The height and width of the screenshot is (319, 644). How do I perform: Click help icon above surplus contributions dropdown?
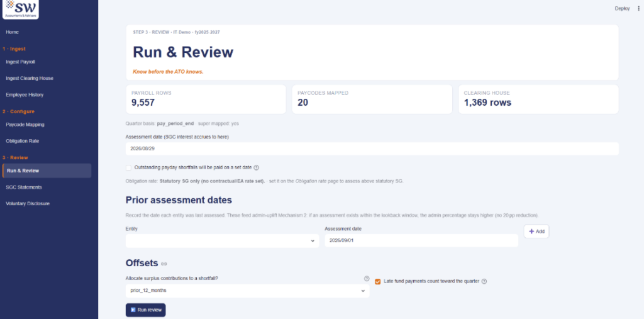tap(367, 278)
